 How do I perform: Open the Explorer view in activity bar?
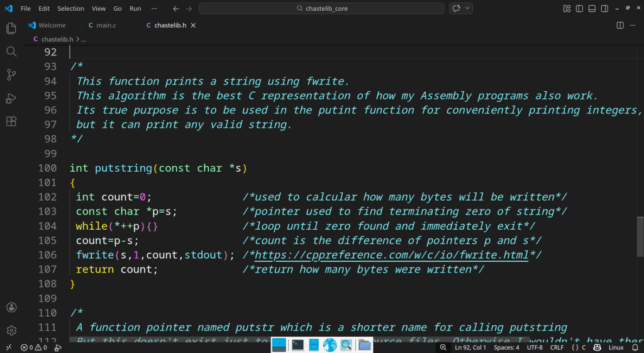11,28
